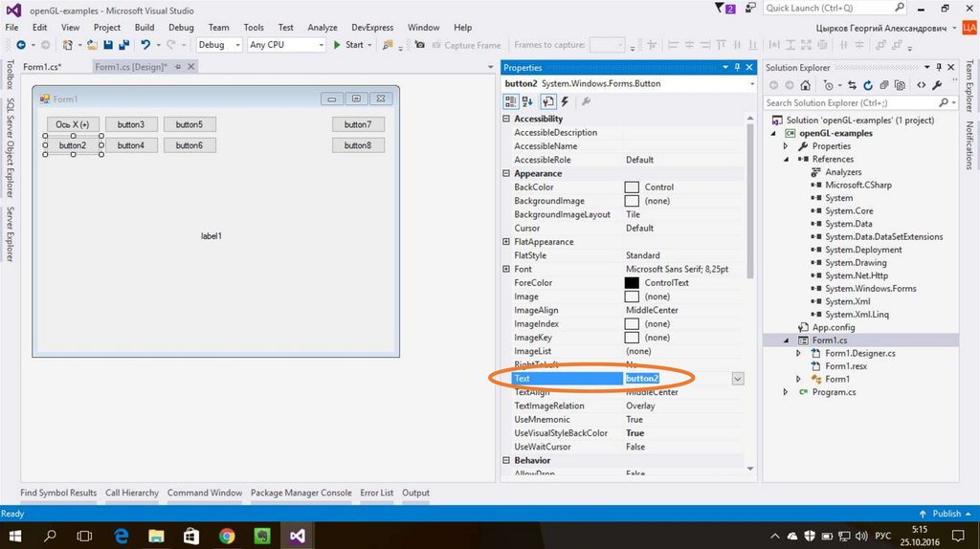Click the Save All toolbar icon
This screenshot has width=980, height=549.
coord(123,45)
